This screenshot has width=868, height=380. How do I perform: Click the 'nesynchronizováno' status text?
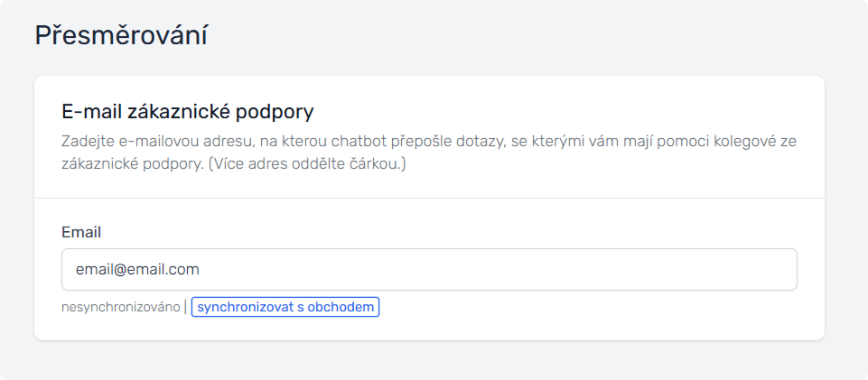[120, 308]
